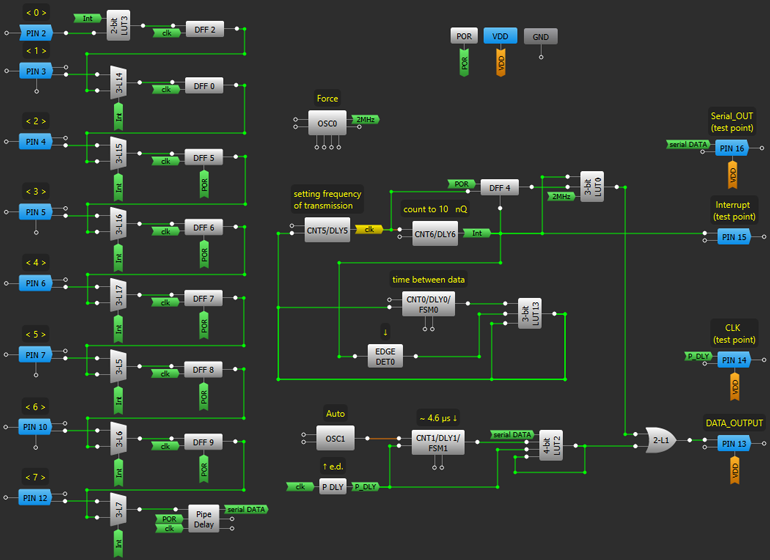Click the OSC1 oscillator block
This screenshot has width=770, height=560.
334,437
